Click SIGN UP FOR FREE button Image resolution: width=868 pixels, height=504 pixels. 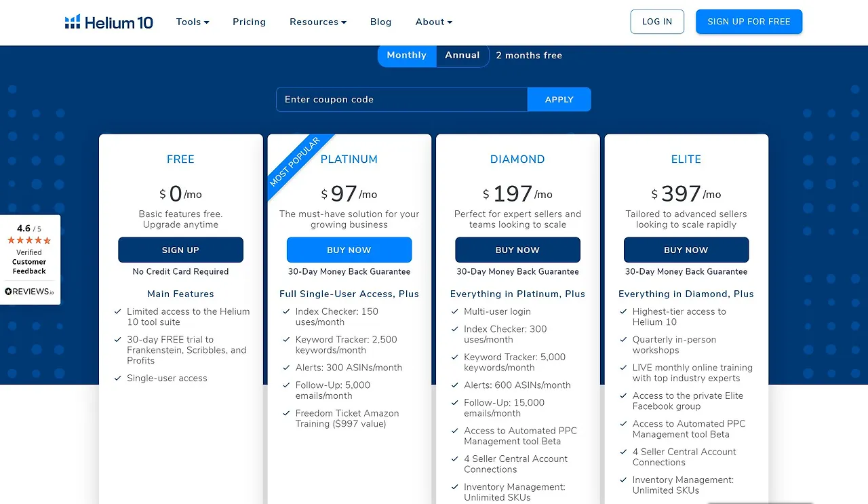[749, 22]
